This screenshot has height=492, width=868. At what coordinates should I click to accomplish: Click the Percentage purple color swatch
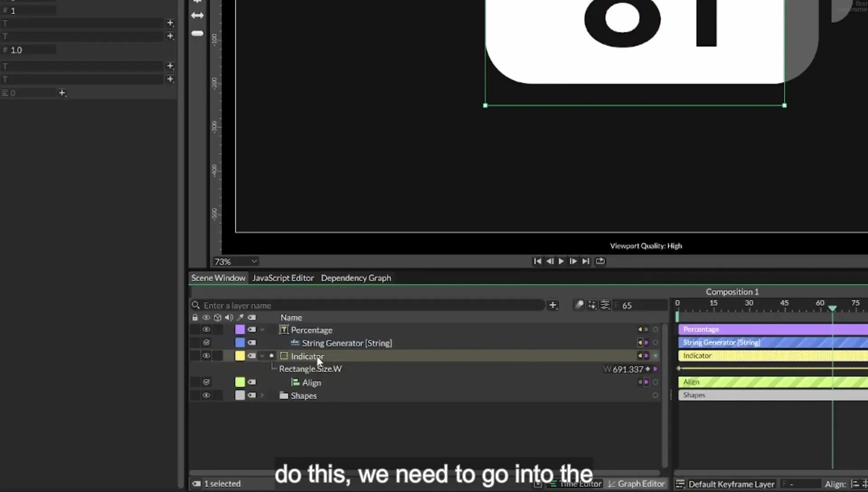point(240,330)
